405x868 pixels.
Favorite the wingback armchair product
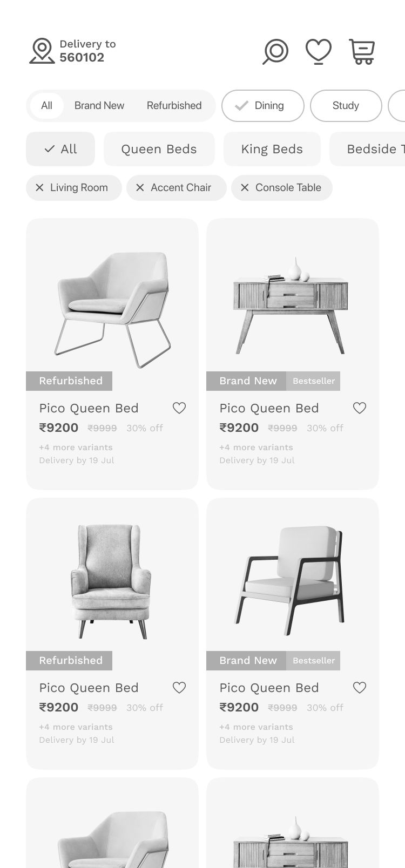coord(179,688)
